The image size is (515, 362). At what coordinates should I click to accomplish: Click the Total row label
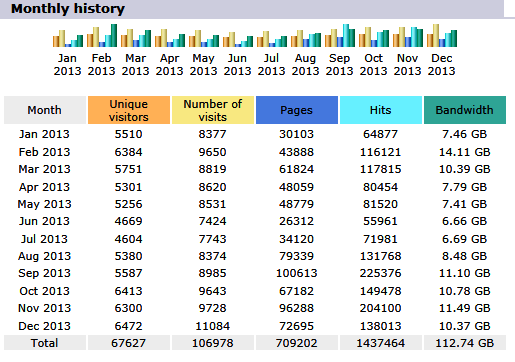tap(44, 343)
